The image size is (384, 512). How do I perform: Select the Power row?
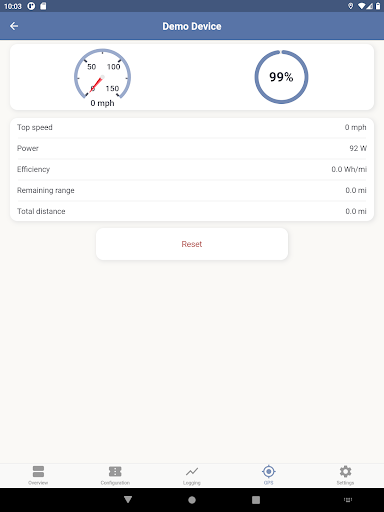pyautogui.click(x=192, y=148)
